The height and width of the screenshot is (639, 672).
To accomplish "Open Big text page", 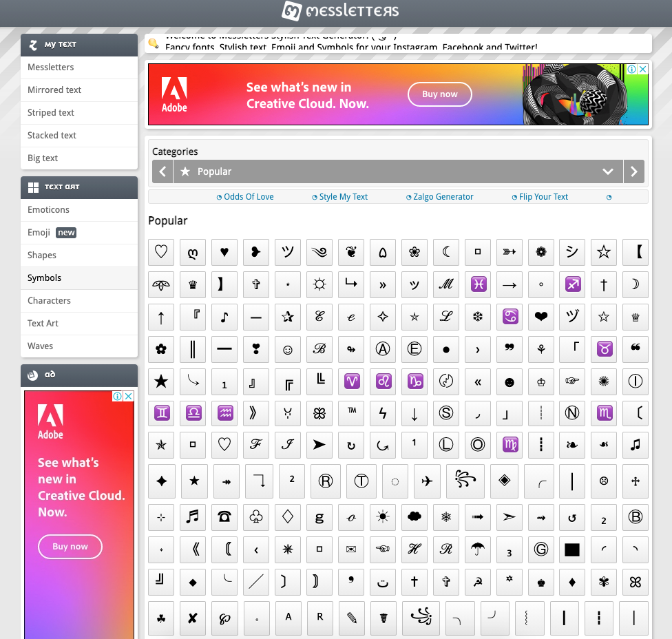I will [79, 158].
